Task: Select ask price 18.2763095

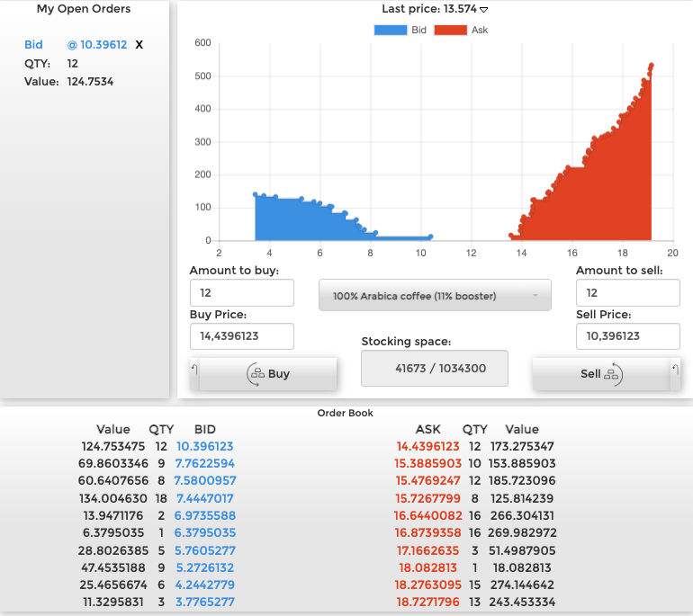Action: (427, 585)
